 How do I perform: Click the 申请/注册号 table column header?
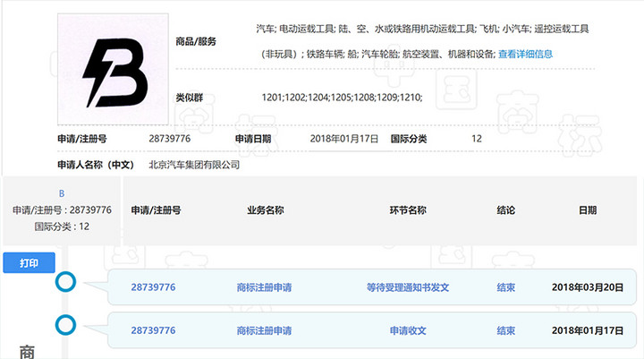coord(156,210)
